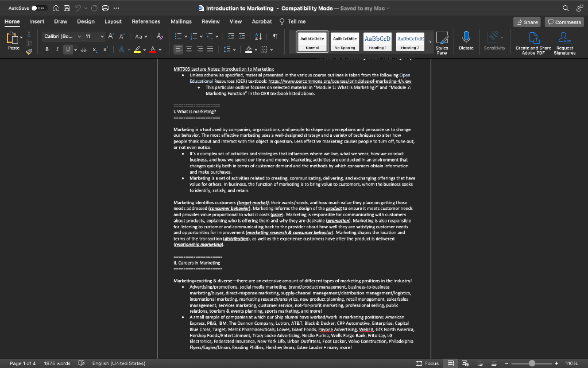
Task: Open the Mailings ribbon tab
Action: (181, 21)
